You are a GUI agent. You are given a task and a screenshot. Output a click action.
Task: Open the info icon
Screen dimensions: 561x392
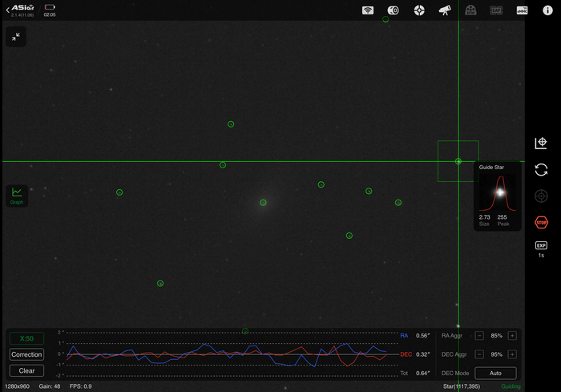[x=547, y=10]
